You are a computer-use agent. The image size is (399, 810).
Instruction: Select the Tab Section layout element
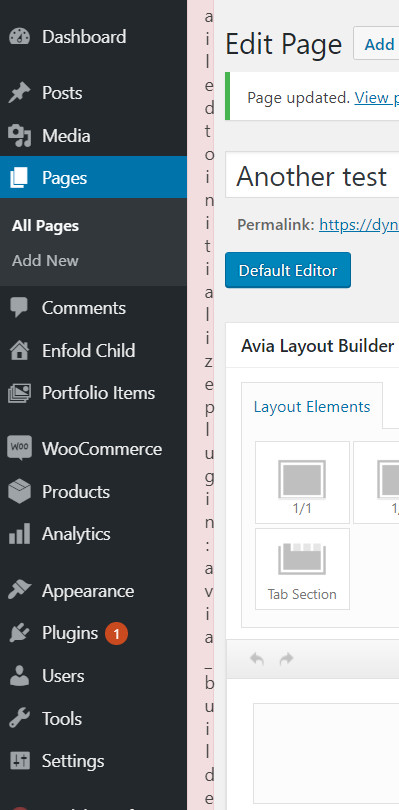point(302,569)
